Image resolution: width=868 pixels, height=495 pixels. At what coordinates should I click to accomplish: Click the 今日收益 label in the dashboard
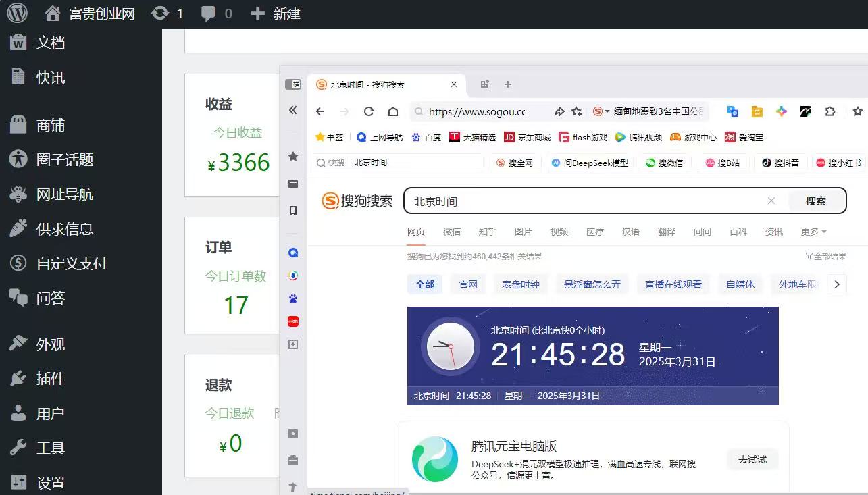click(238, 132)
